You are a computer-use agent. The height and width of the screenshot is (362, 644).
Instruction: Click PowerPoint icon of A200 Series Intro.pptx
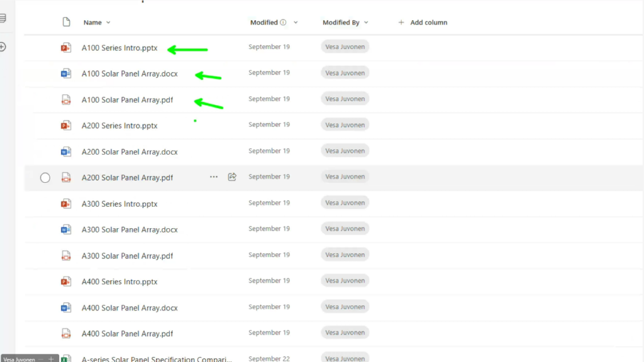click(65, 126)
